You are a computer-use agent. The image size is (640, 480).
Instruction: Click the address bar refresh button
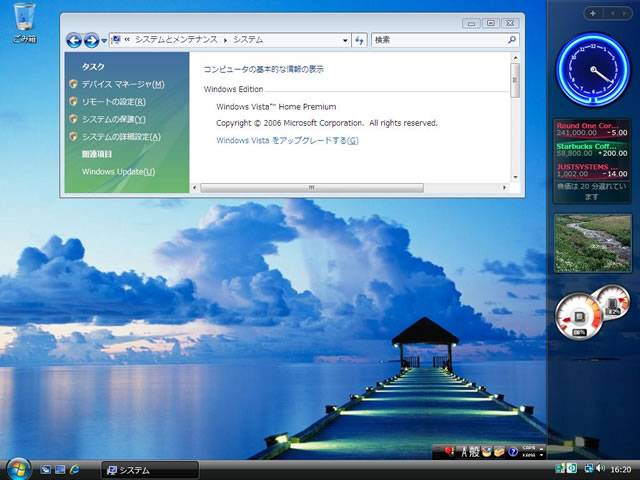click(359, 40)
